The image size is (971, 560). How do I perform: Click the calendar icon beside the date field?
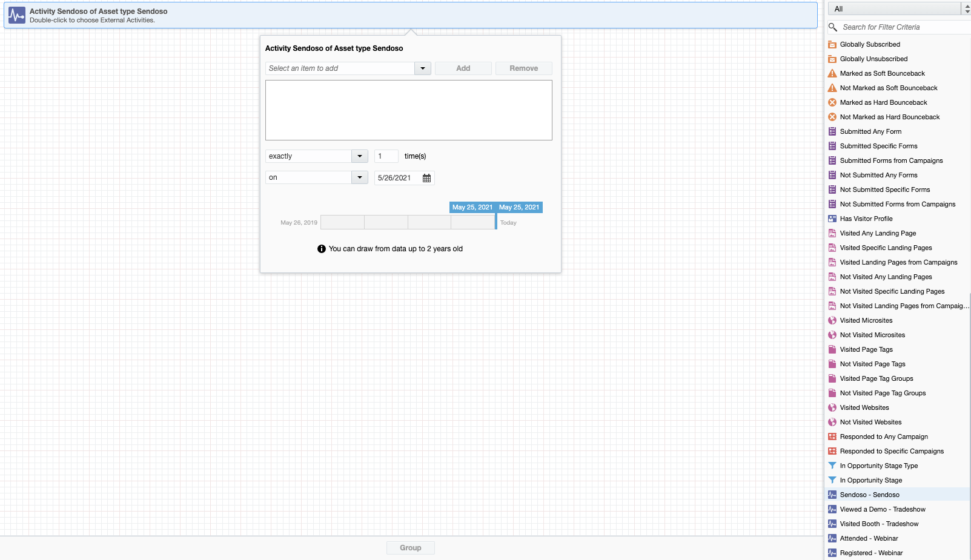click(426, 178)
